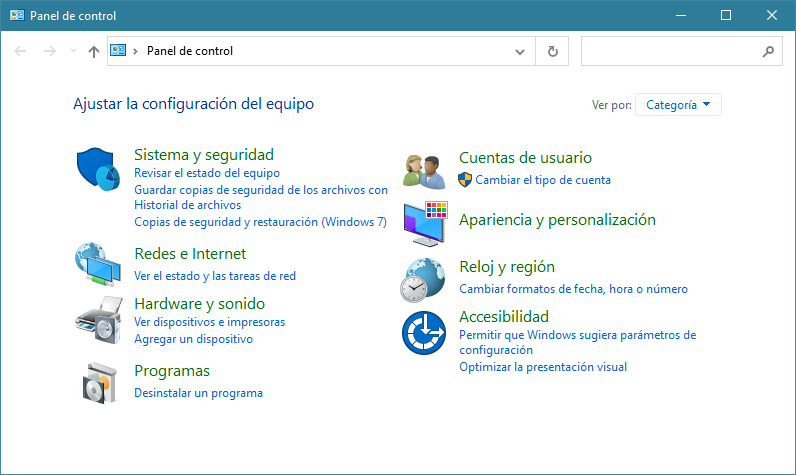Click the Reloj y región clock icon

424,279
